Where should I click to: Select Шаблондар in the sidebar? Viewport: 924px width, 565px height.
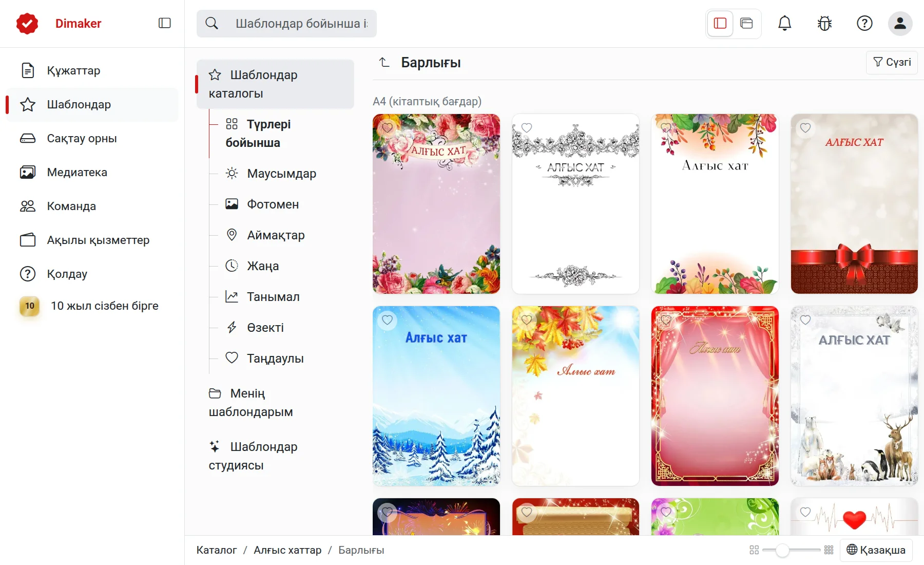point(92,104)
